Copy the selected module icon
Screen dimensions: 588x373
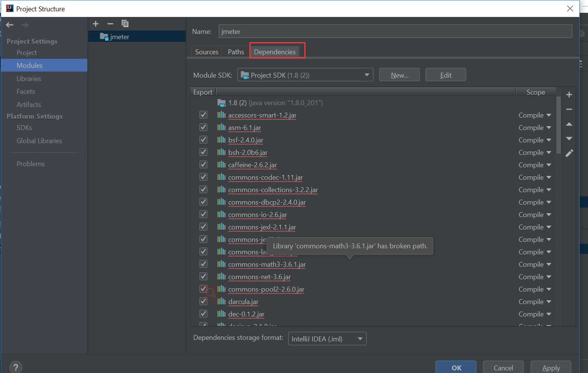[x=125, y=24]
